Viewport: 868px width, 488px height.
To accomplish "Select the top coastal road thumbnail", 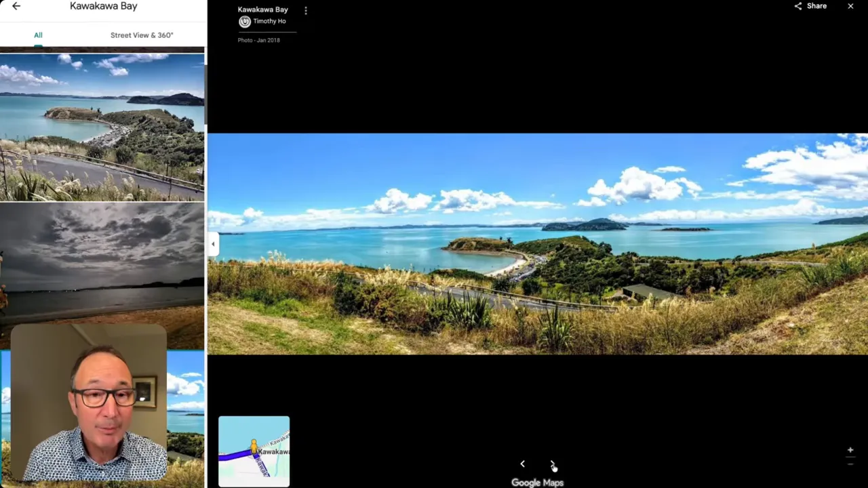I will [103, 125].
